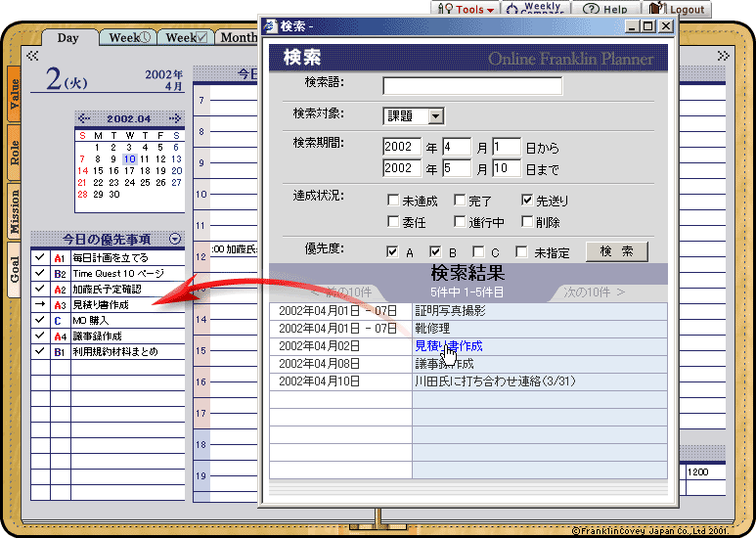Switch to the Day tab
The image size is (756, 538).
[67, 37]
